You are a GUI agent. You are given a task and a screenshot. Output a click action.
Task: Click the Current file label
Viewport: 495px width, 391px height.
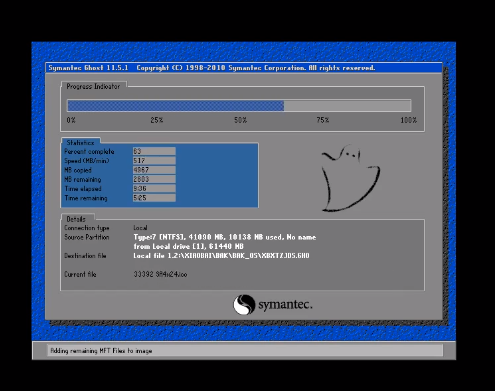[80, 274]
